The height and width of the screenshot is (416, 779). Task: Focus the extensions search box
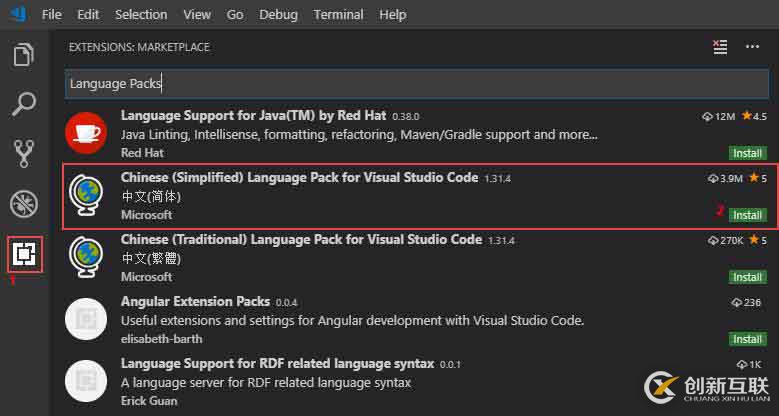(417, 83)
